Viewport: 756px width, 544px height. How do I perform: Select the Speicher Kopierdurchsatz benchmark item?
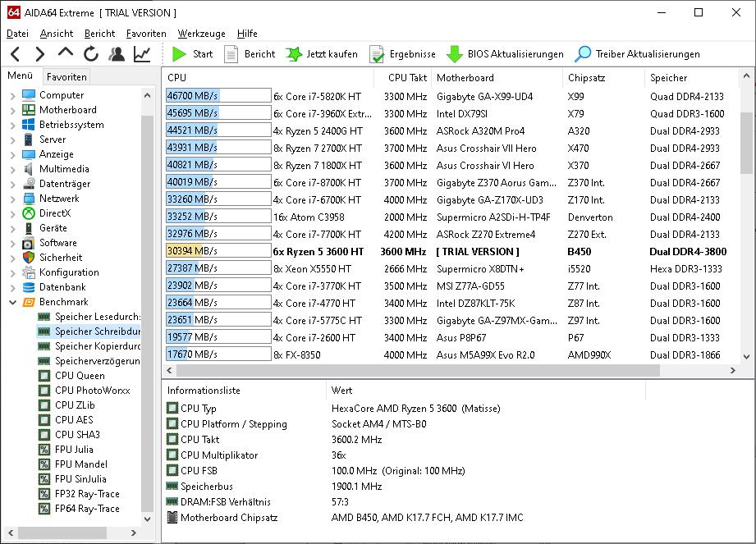pos(89,346)
